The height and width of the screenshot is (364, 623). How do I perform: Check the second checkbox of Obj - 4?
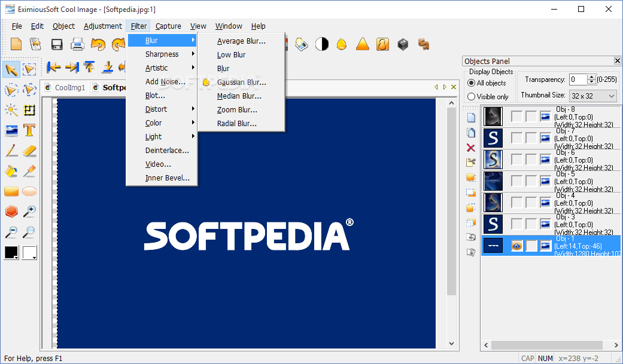(531, 203)
